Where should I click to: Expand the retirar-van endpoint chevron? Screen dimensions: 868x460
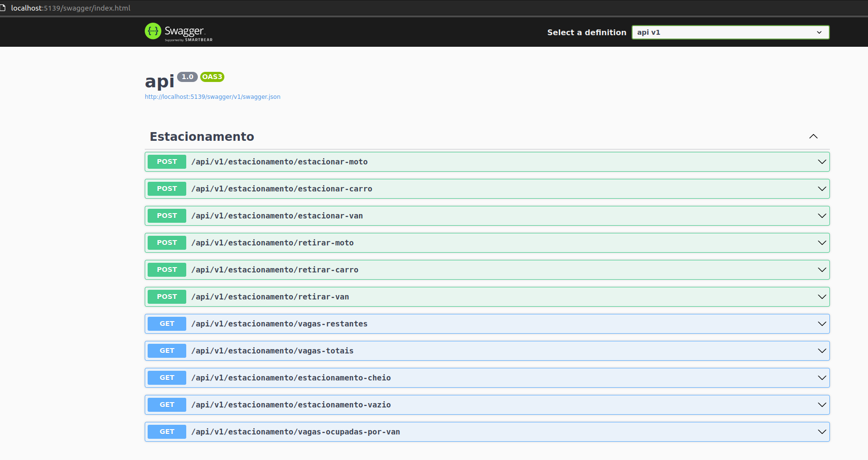(x=822, y=297)
